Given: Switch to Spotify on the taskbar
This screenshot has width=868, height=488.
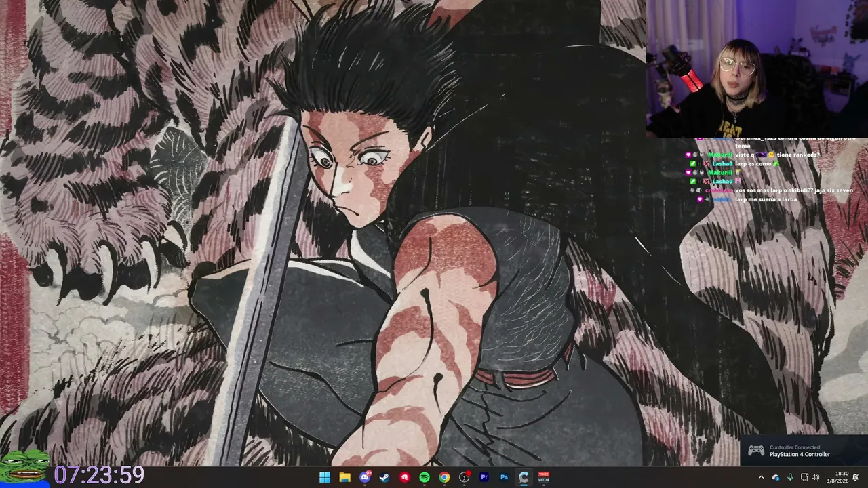Looking at the screenshot, I should pos(425,477).
